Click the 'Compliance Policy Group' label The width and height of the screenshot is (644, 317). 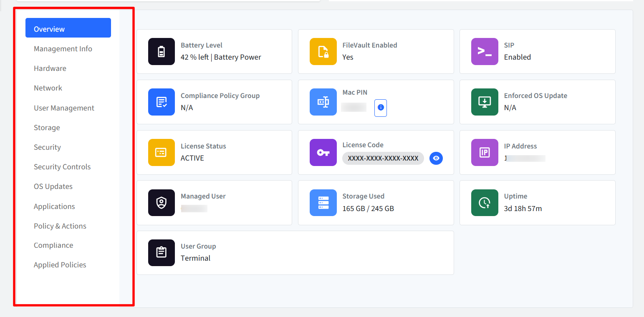220,96
